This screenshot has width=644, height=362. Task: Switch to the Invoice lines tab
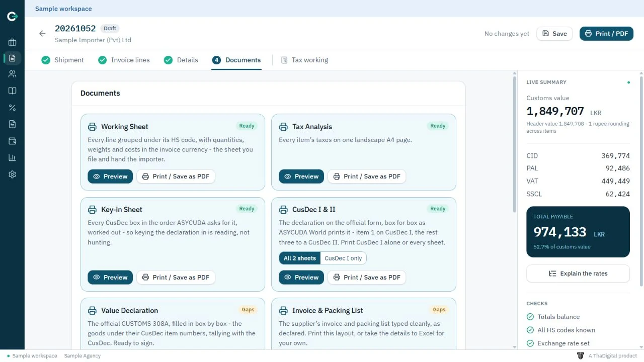(124, 60)
